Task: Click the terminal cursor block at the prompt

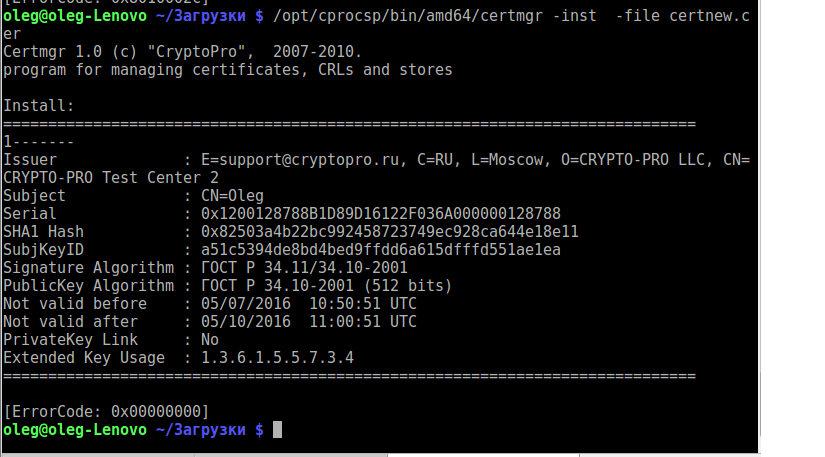Action: (x=278, y=429)
